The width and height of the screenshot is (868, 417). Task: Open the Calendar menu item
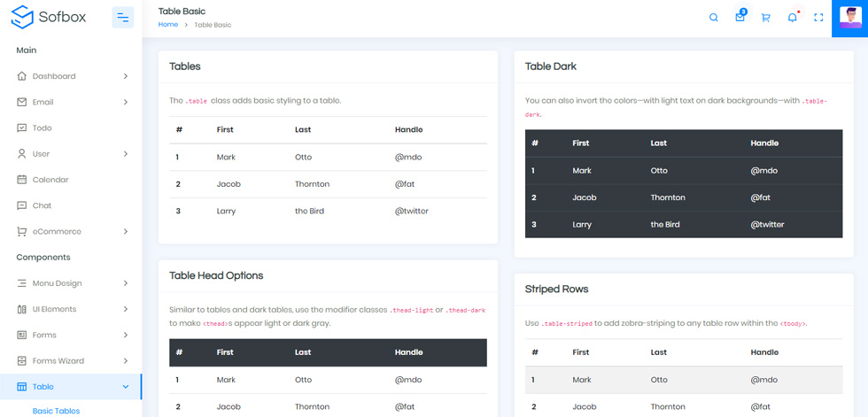(x=71, y=179)
